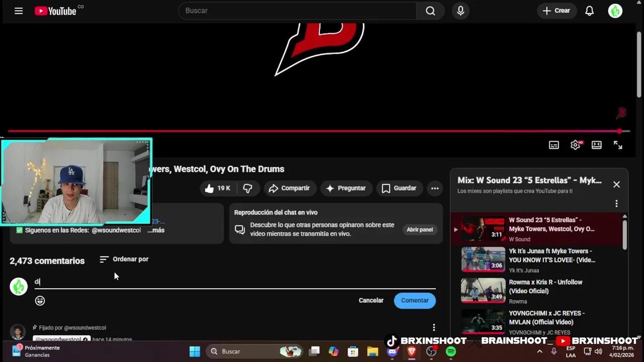Open the Windows Start menu
Image resolution: width=644 pixels, height=362 pixels.
point(195,351)
